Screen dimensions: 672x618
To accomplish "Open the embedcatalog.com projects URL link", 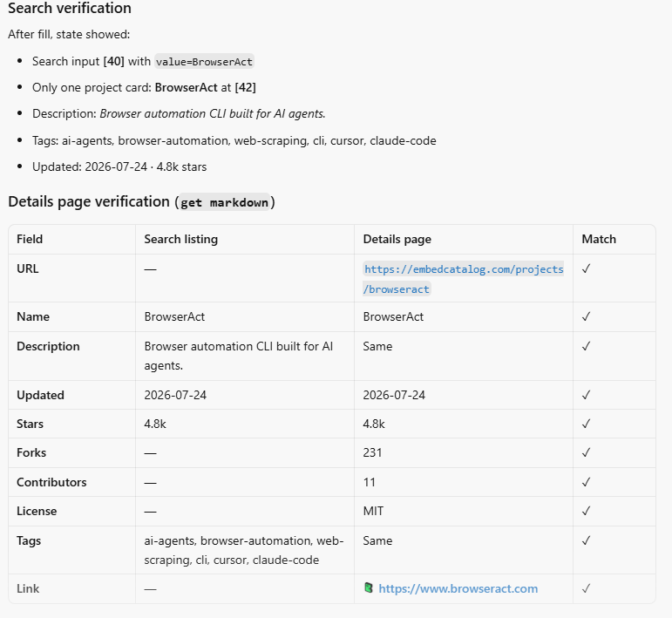I will pyautogui.click(x=464, y=279).
